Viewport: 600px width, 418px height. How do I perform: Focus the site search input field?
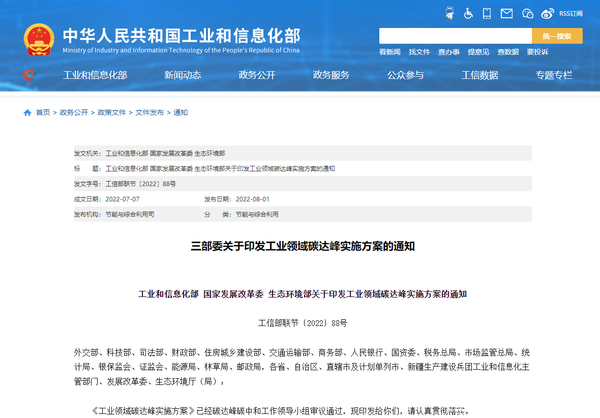(x=461, y=36)
